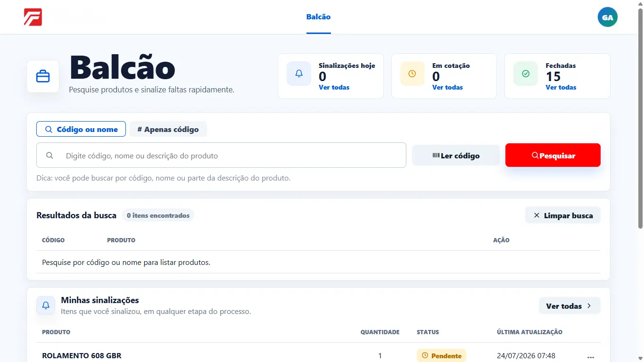Open the GA user avatar menu

coord(607,17)
